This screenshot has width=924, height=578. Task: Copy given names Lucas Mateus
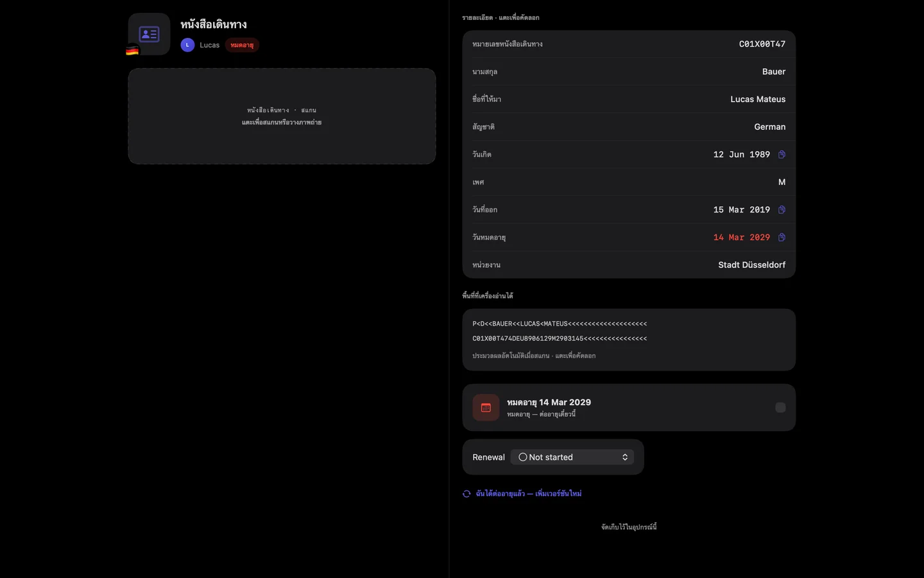pyautogui.click(x=629, y=100)
